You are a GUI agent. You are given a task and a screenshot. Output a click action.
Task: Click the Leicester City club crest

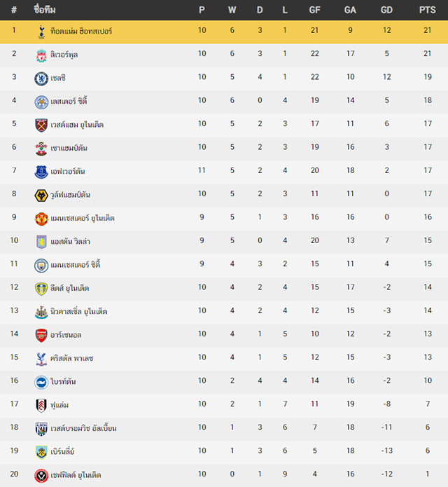pos(41,102)
